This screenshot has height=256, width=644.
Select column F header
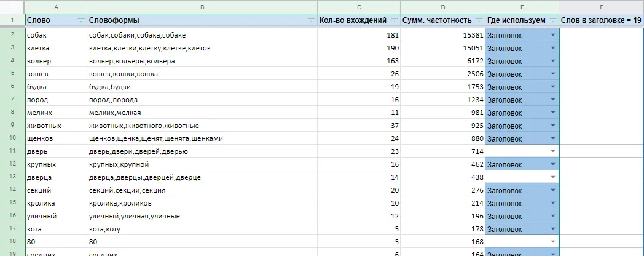(x=601, y=7)
